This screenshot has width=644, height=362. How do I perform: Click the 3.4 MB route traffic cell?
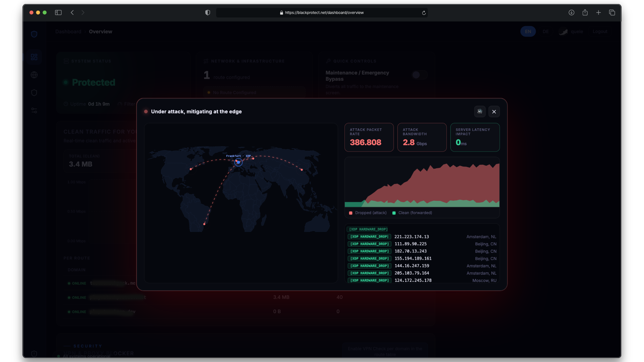281,297
